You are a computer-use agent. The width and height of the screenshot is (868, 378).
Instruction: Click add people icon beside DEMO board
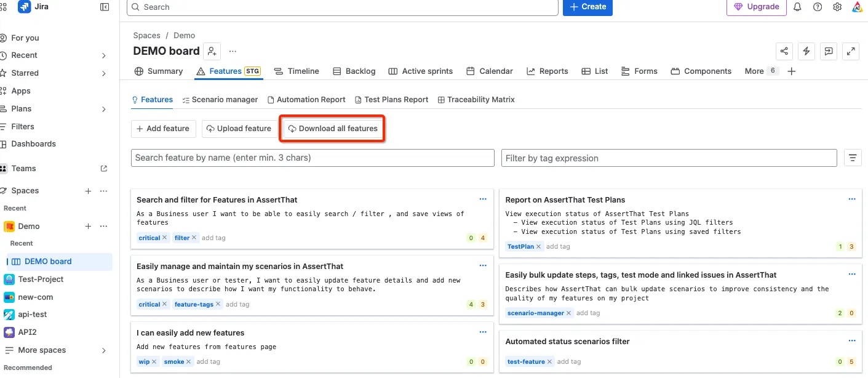(x=212, y=51)
